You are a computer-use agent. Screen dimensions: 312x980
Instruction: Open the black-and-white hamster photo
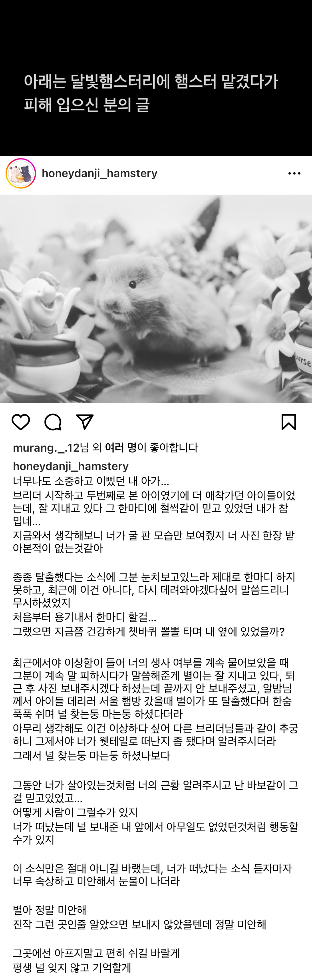(156, 299)
